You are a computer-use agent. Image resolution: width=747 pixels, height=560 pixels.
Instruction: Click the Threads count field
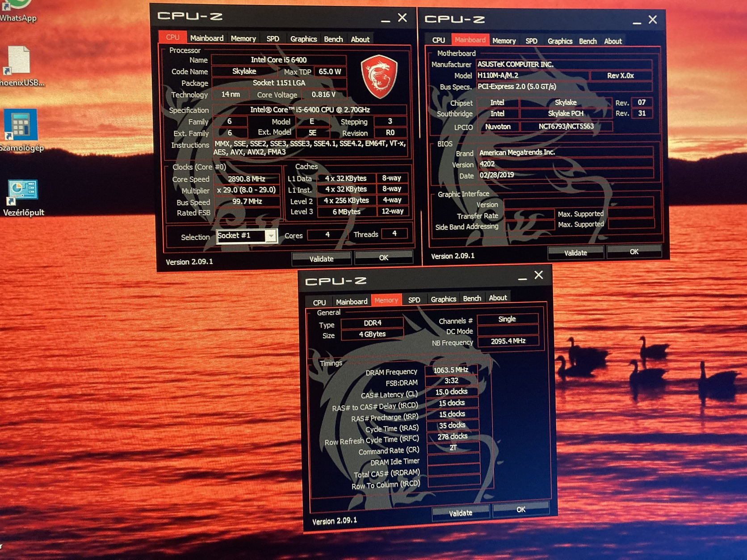click(394, 234)
